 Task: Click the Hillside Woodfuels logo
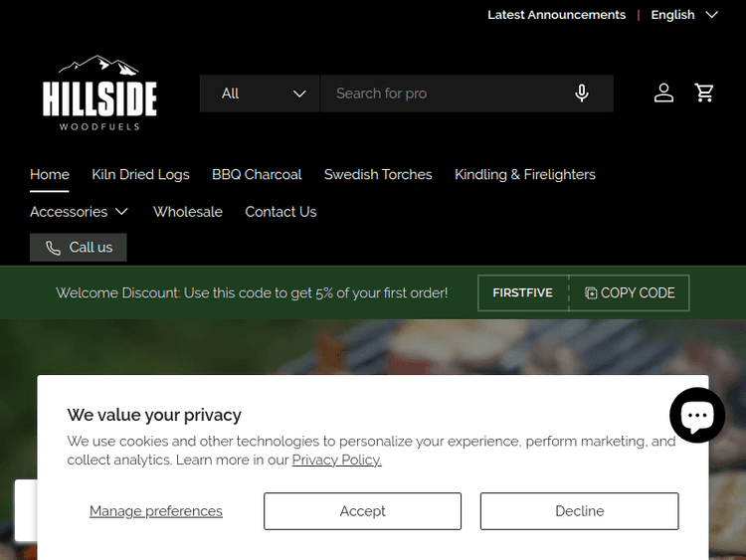(x=99, y=93)
